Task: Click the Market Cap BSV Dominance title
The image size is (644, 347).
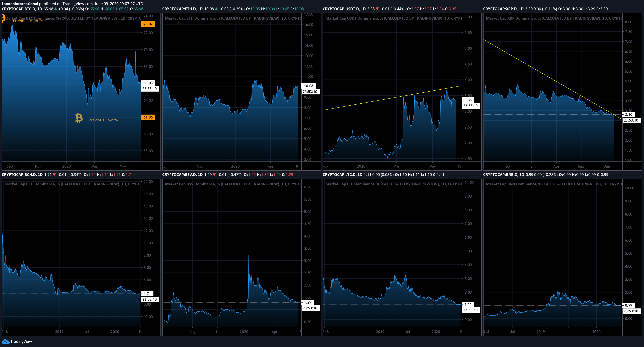Action: 233,184
